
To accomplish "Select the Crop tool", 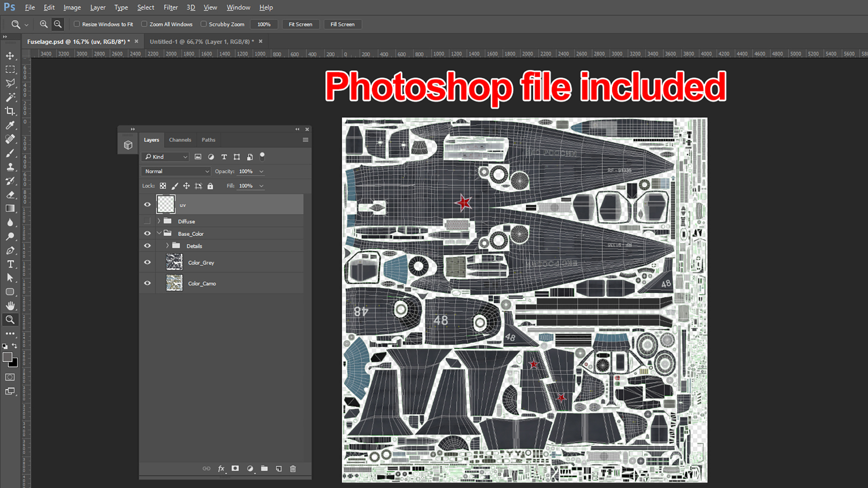I will 10,111.
